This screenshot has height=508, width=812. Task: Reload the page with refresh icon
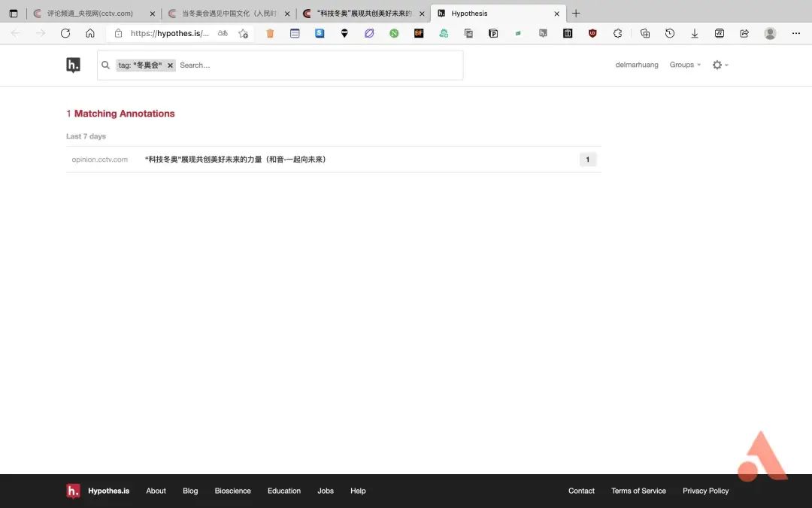(x=65, y=33)
